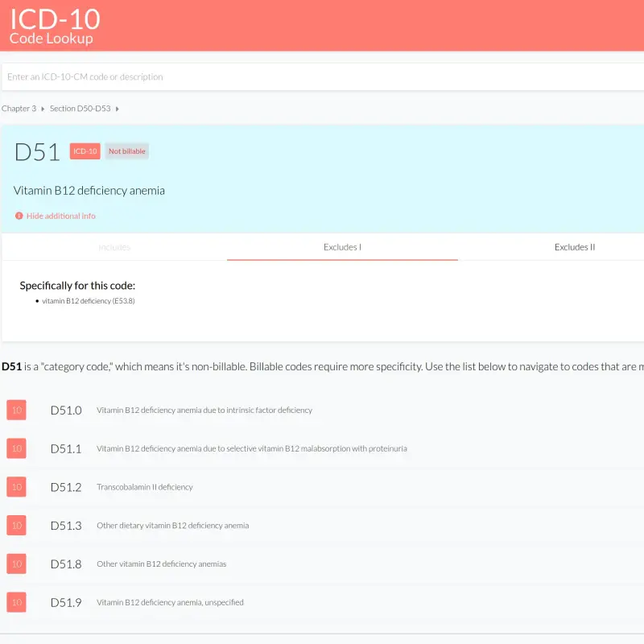Image resolution: width=644 pixels, height=644 pixels.
Task: Click arrow after Chapter 3 breadcrumb
Action: [x=43, y=109]
